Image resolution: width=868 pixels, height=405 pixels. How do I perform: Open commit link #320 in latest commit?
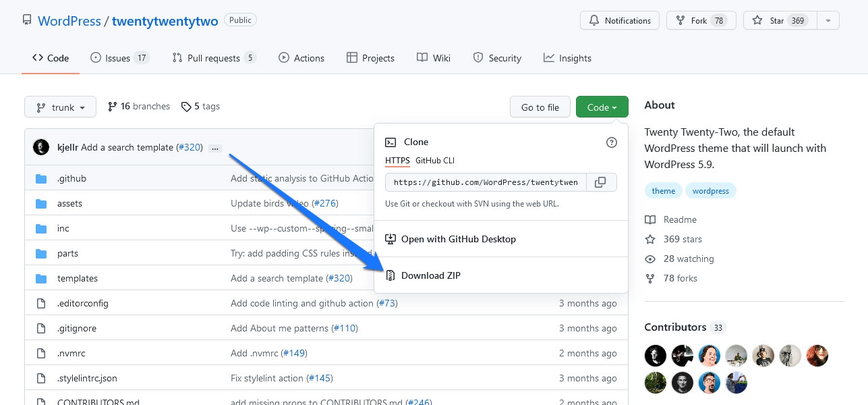pos(190,147)
